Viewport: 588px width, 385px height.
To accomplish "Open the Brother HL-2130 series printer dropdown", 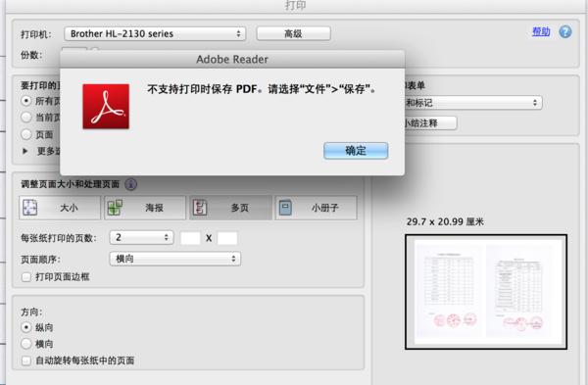I will pyautogui.click(x=155, y=33).
